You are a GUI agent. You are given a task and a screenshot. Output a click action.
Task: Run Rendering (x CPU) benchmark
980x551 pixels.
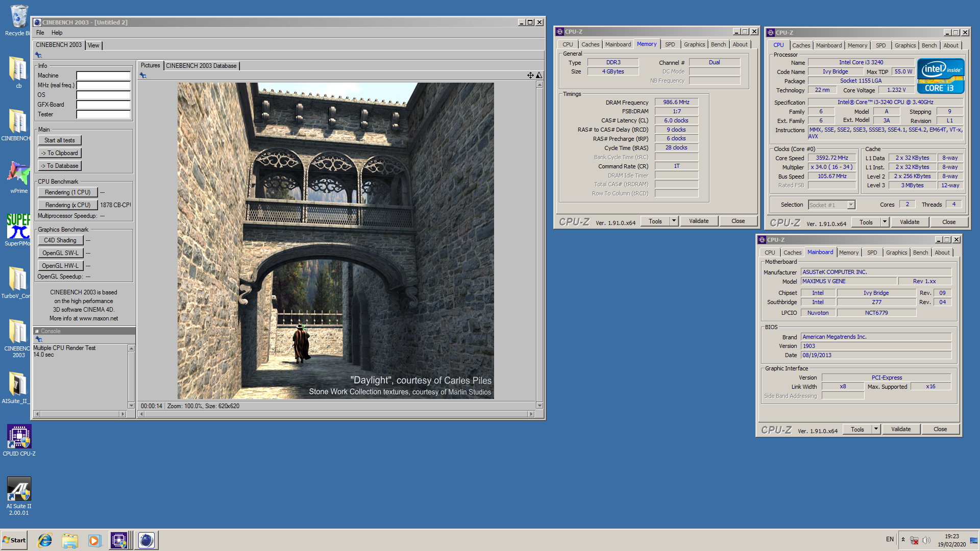68,205
